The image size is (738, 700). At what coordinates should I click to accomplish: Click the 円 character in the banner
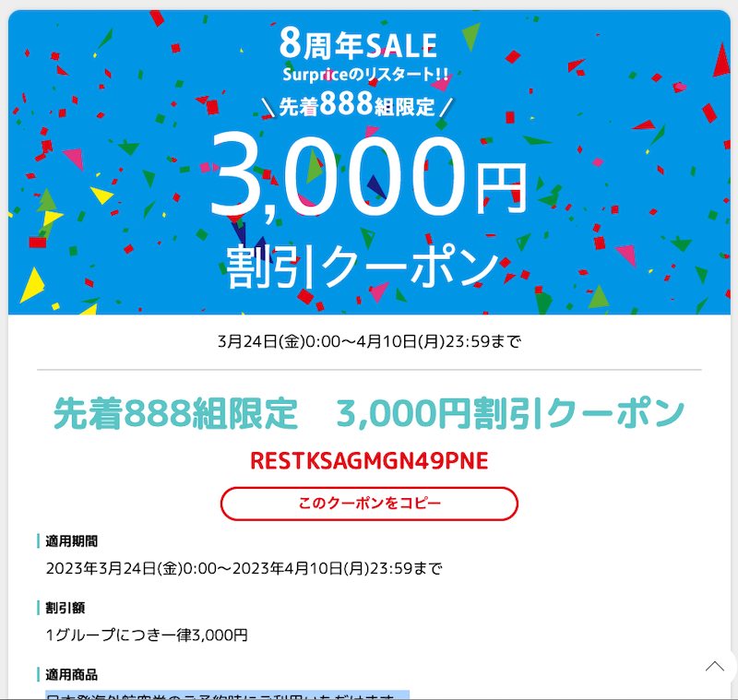501,188
